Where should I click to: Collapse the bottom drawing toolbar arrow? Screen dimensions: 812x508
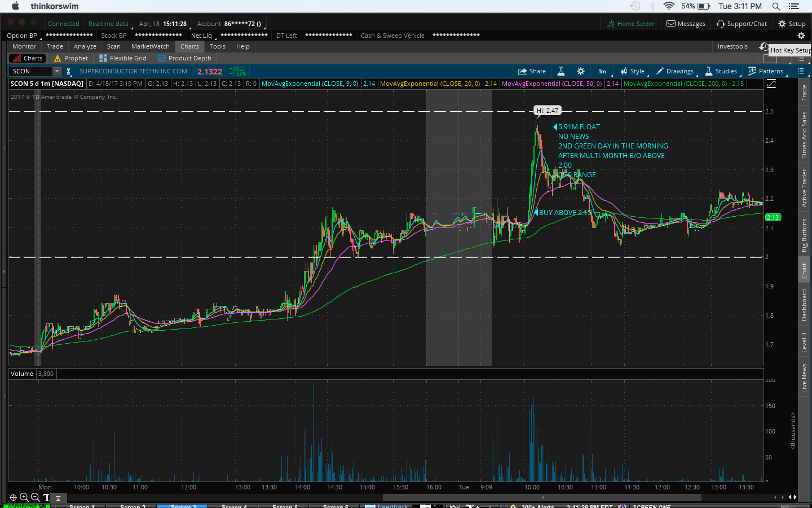pyautogui.click(x=58, y=498)
